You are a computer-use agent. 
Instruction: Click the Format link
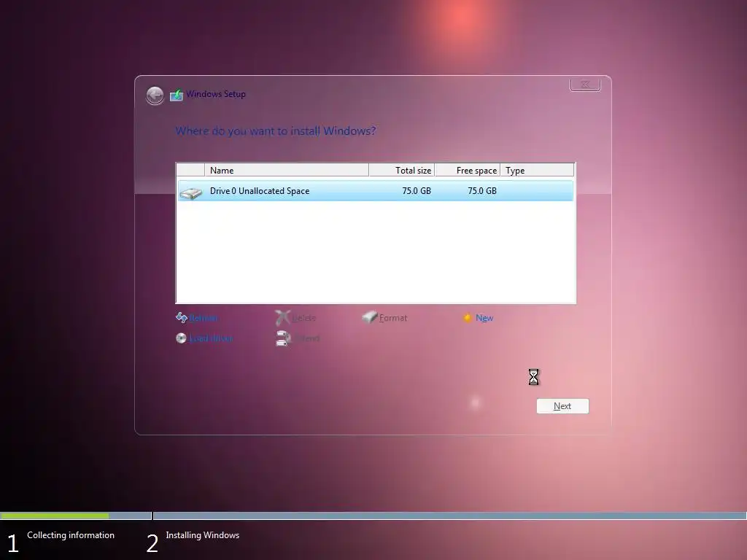coord(393,318)
